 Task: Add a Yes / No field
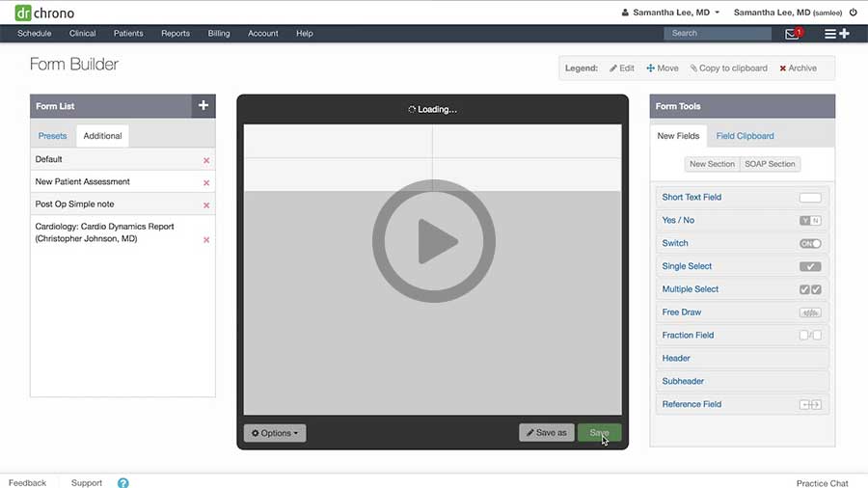[x=742, y=220]
